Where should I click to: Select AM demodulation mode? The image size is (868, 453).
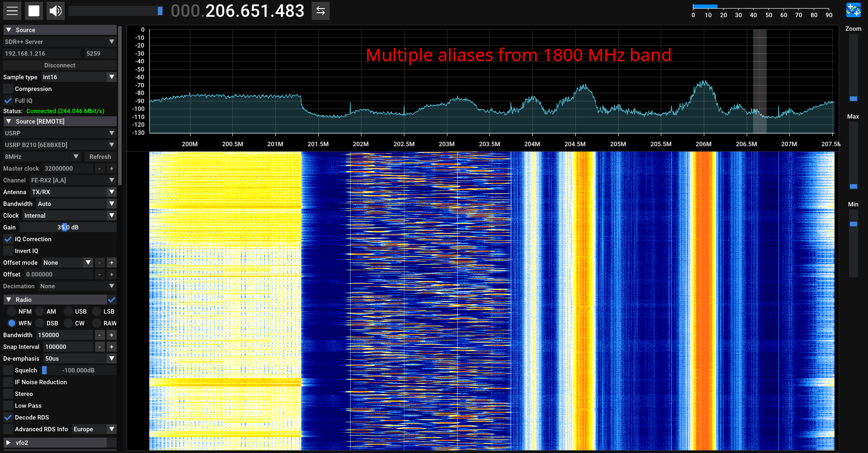click(x=40, y=311)
